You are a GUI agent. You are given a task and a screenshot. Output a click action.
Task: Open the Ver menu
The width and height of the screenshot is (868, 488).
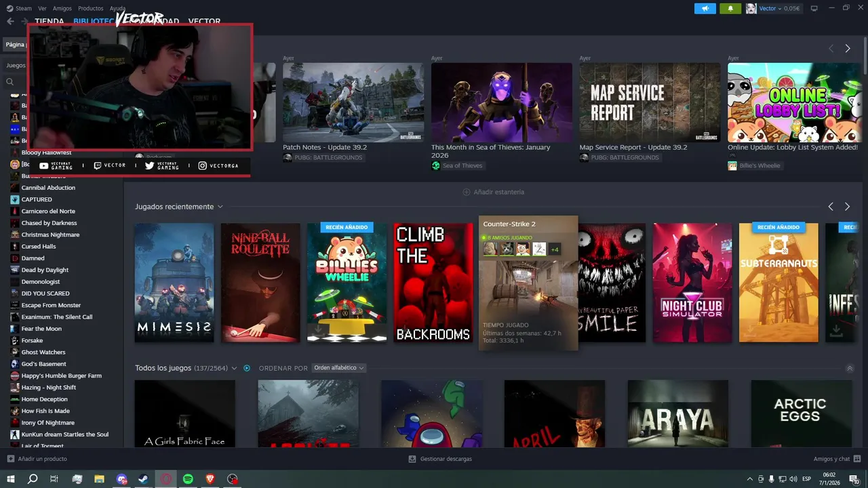(x=42, y=8)
